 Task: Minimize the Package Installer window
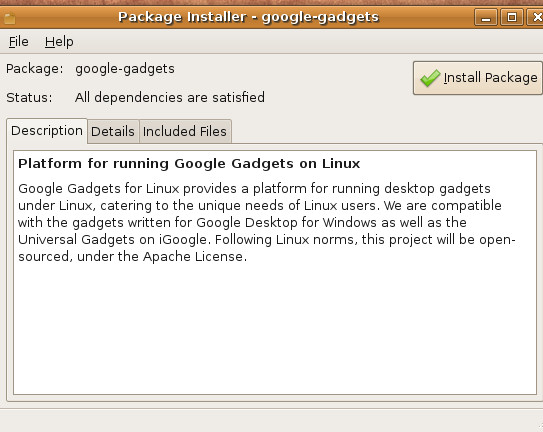point(486,17)
